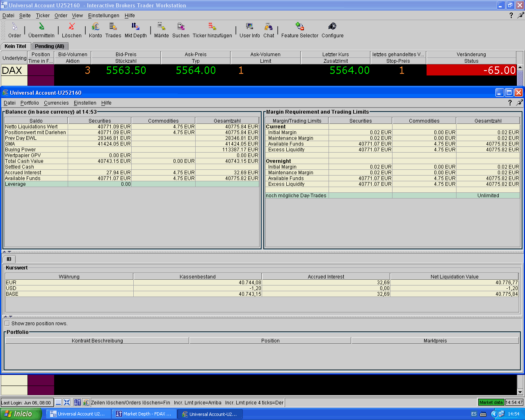Open the Order menu in the menu bar
This screenshot has width=525, height=420.
coord(61,16)
